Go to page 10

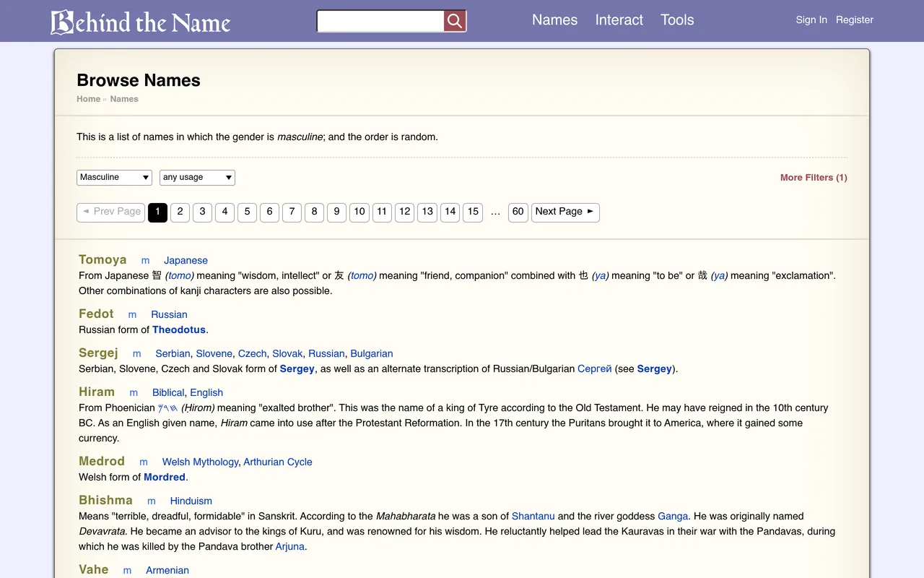pyautogui.click(x=359, y=212)
